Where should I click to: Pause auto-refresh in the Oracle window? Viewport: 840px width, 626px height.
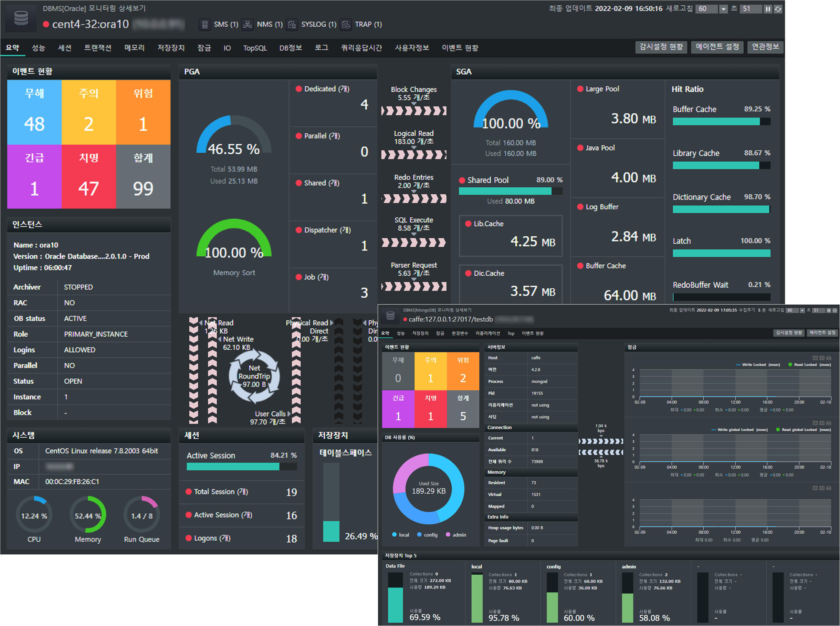(768, 9)
